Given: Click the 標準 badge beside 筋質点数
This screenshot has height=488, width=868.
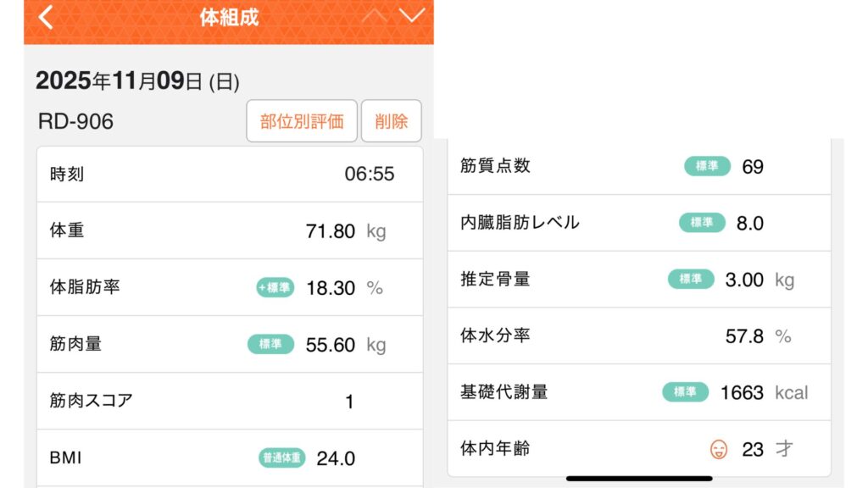Looking at the screenshot, I should tap(707, 166).
